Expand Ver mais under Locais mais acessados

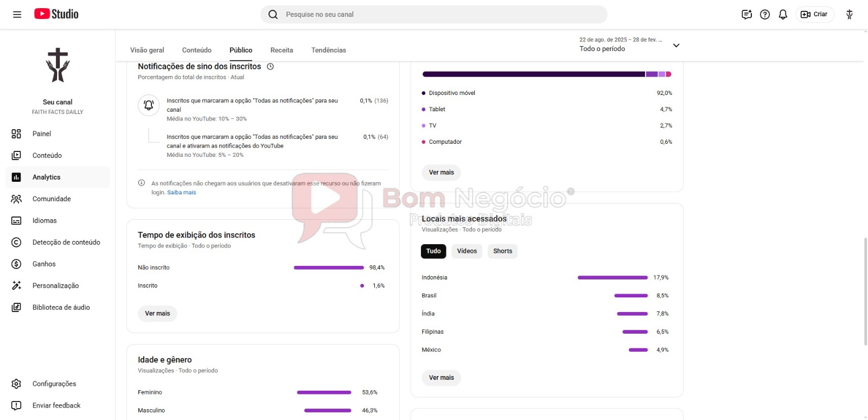[x=441, y=378]
